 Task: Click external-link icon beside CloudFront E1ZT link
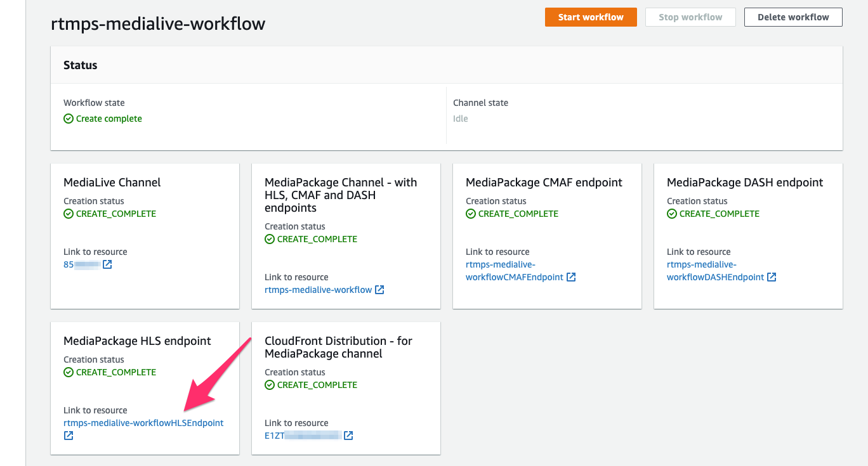click(348, 436)
